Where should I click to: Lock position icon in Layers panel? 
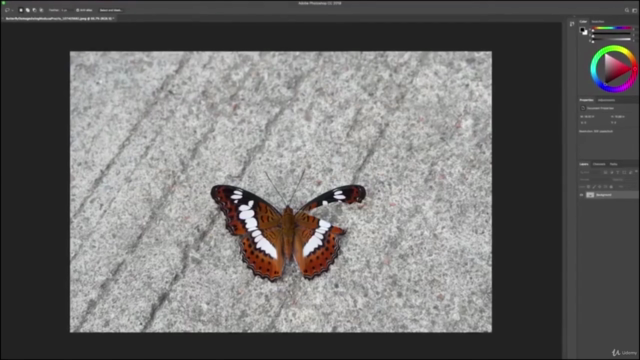click(x=600, y=187)
